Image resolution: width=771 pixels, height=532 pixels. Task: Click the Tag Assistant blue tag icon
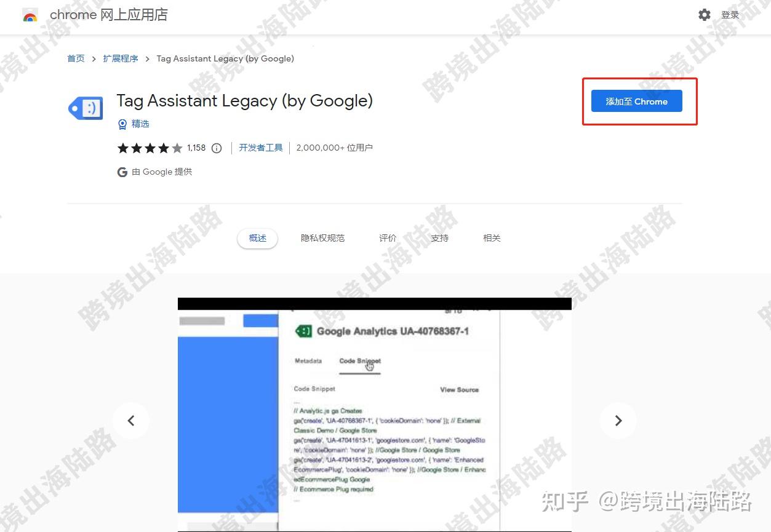click(86, 108)
